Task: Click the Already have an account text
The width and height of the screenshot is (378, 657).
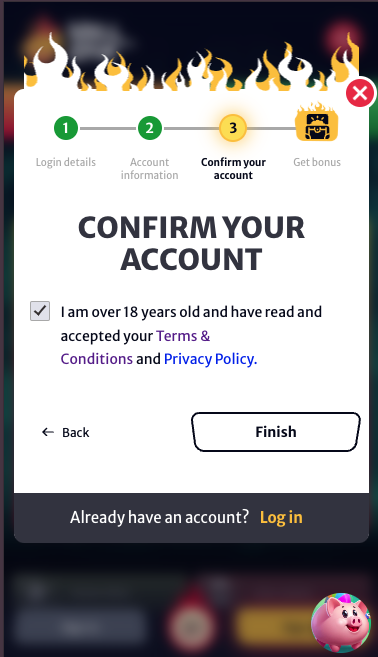Action: [x=160, y=517]
